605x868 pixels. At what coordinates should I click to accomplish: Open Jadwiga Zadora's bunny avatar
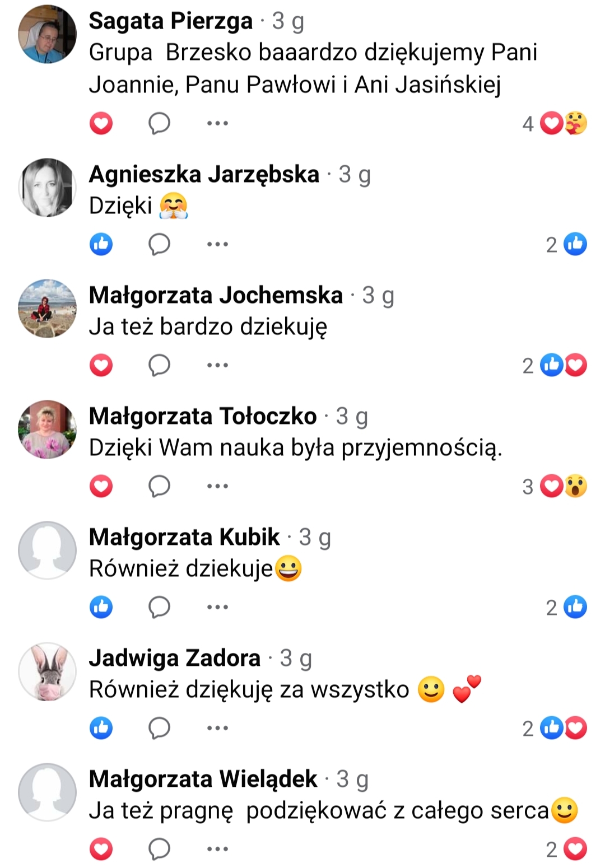coord(47,671)
